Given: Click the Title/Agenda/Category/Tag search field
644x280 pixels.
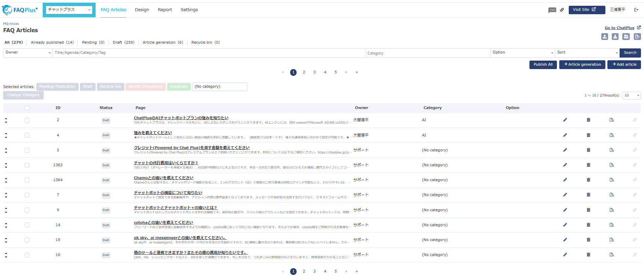Looking at the screenshot, I should point(209,53).
